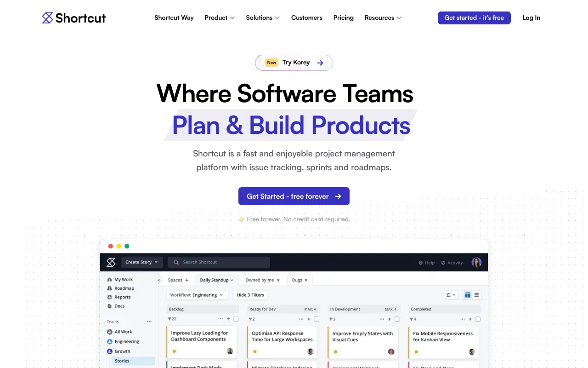Click the Teams three-dots menu
Image resolution: width=588 pixels, height=368 pixels.
(149, 322)
